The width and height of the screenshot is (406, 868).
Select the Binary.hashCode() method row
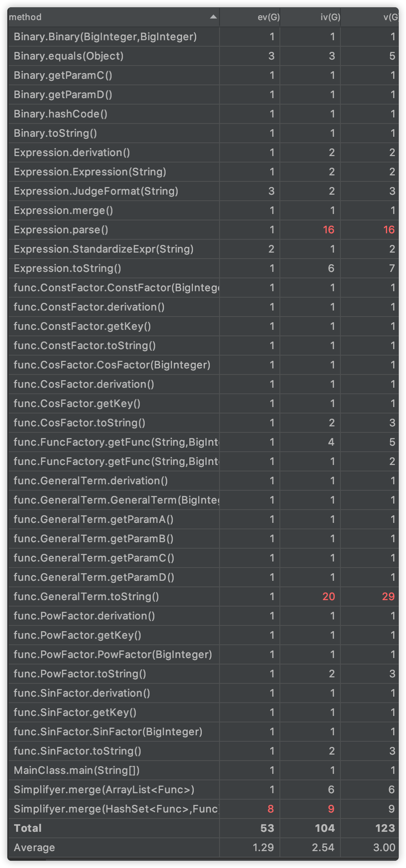click(x=203, y=114)
